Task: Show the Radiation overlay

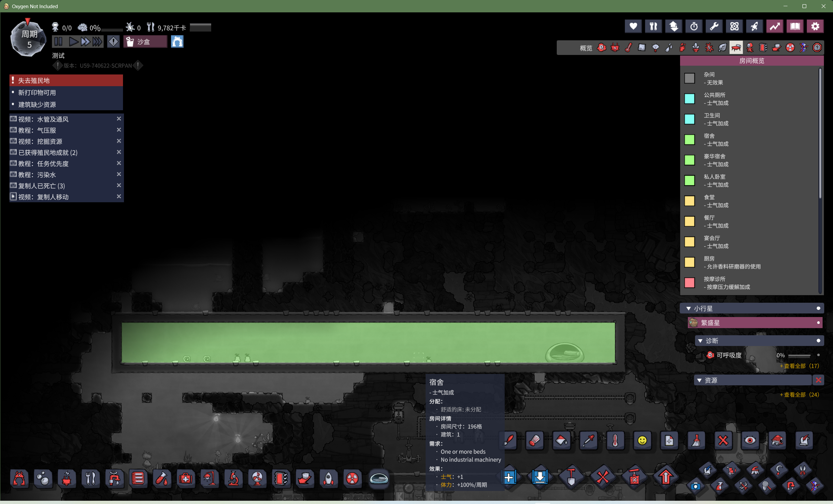Action: 790,47
